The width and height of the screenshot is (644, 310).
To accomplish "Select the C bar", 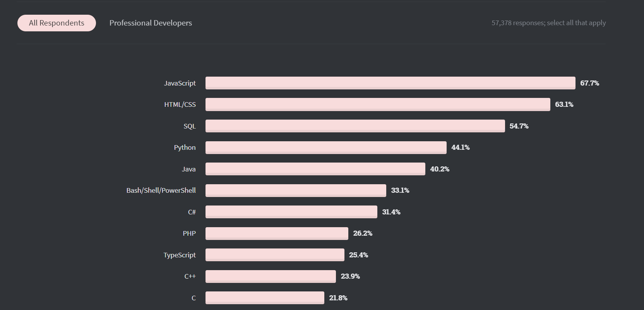I will click(x=265, y=298).
